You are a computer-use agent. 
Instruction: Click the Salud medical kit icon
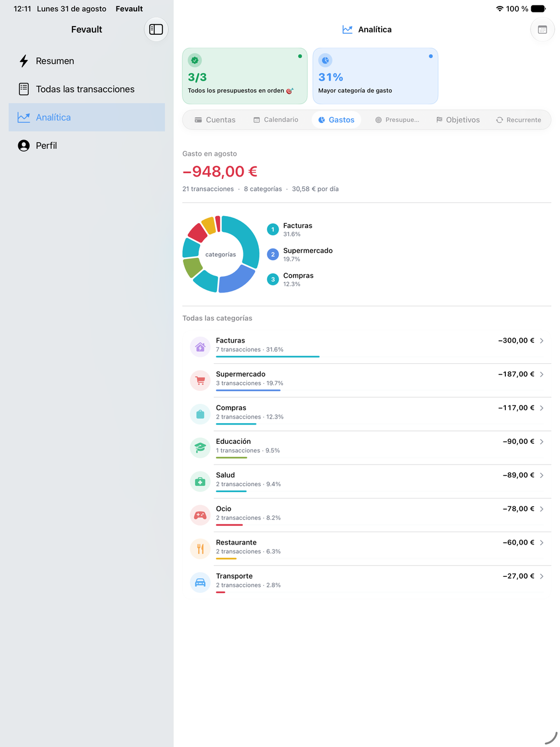(x=200, y=481)
